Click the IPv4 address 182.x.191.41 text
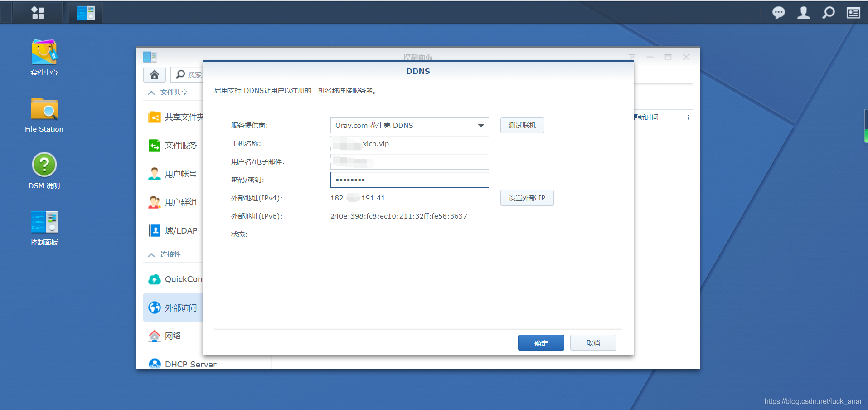The width and height of the screenshot is (868, 410). (x=358, y=198)
